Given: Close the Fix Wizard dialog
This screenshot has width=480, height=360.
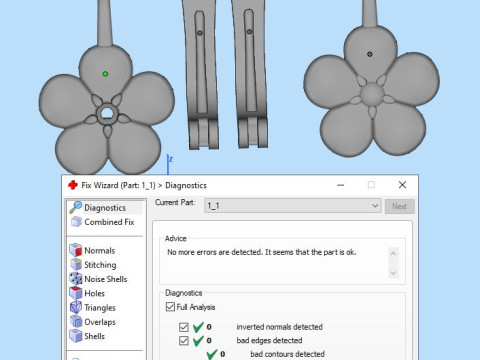Looking at the screenshot, I should (x=402, y=185).
